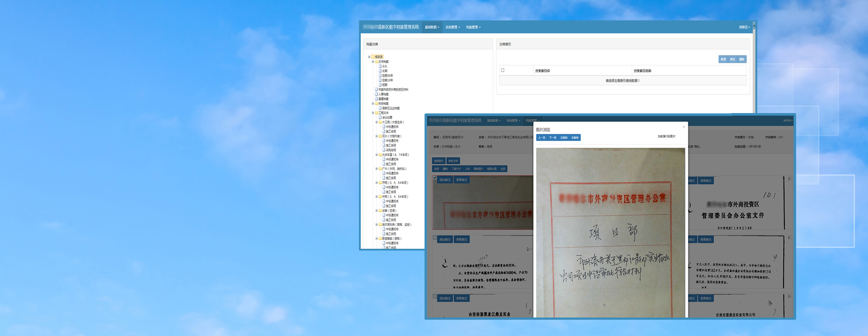This screenshot has width=868, height=336.
Task: Uncheck the first thumbnail's checkbox
Action: (435, 178)
